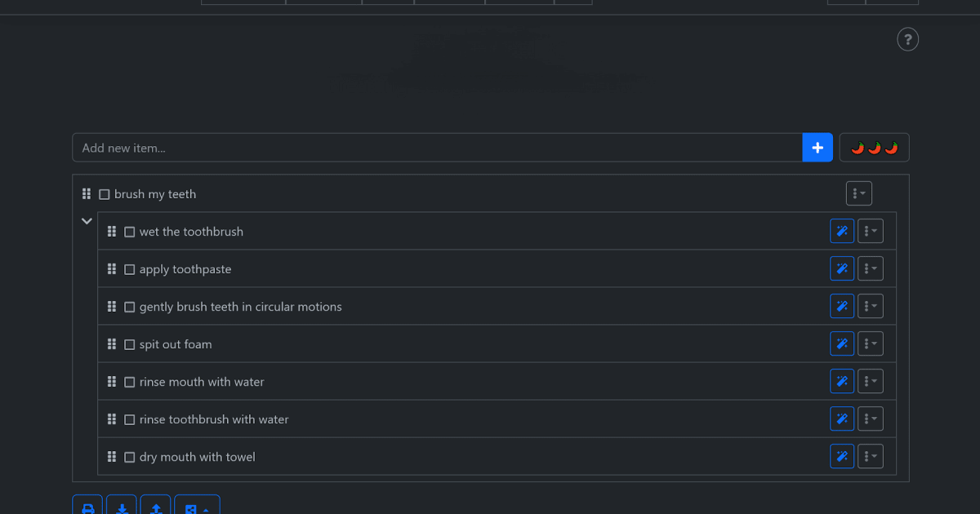Click the magic wand for 'wet the toothbrush'
The image size is (980, 514).
pyautogui.click(x=842, y=232)
